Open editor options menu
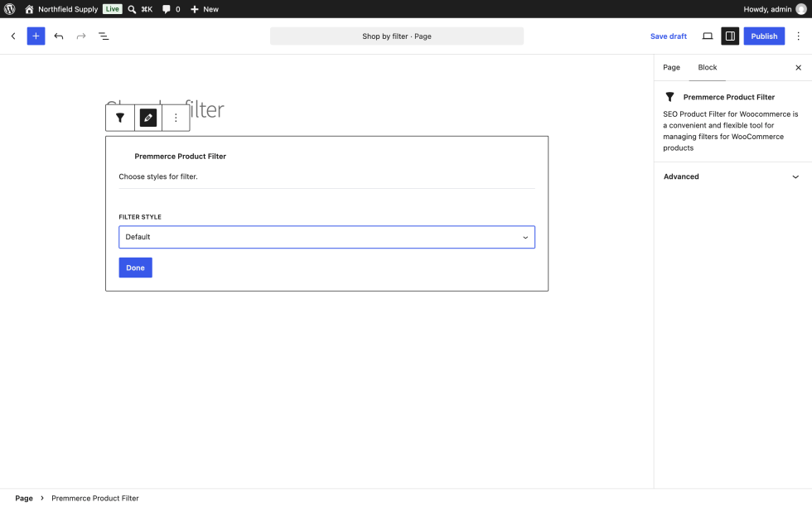The image size is (812, 507). point(798,36)
